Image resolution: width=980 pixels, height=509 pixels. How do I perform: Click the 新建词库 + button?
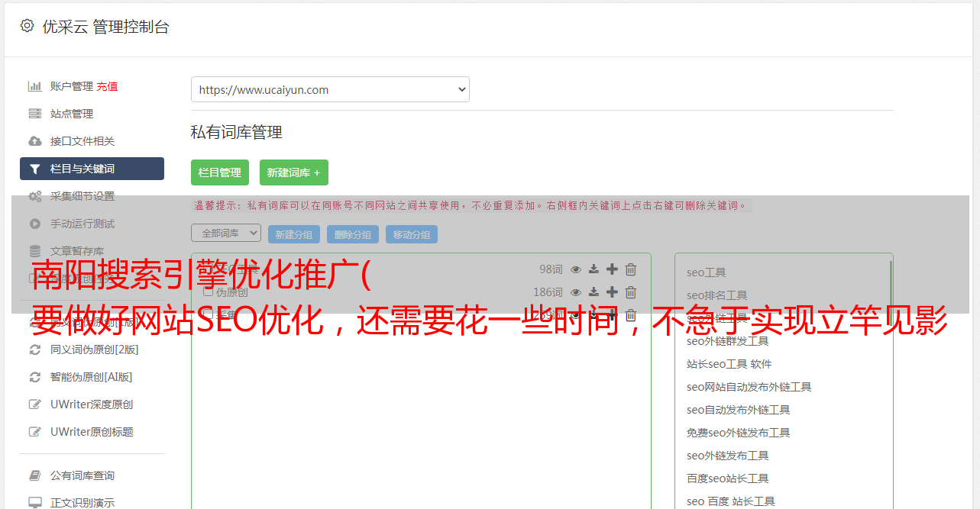tap(294, 172)
